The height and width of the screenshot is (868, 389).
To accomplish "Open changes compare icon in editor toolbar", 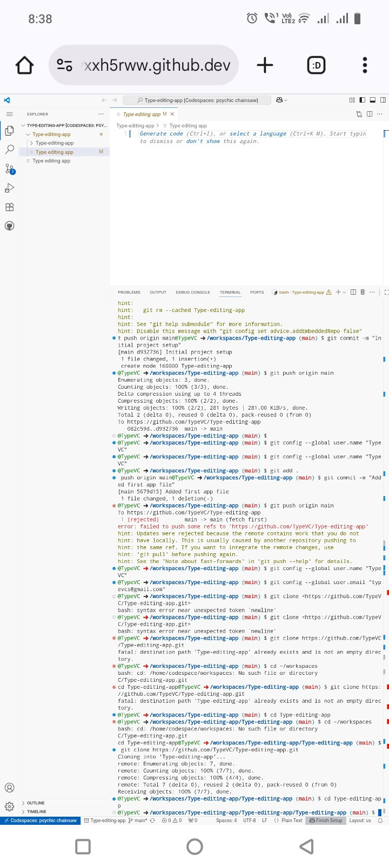I will [x=359, y=114].
